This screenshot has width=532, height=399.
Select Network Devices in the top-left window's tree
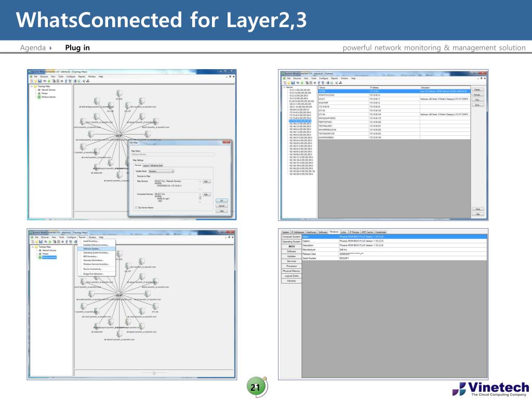pyautogui.click(x=49, y=90)
